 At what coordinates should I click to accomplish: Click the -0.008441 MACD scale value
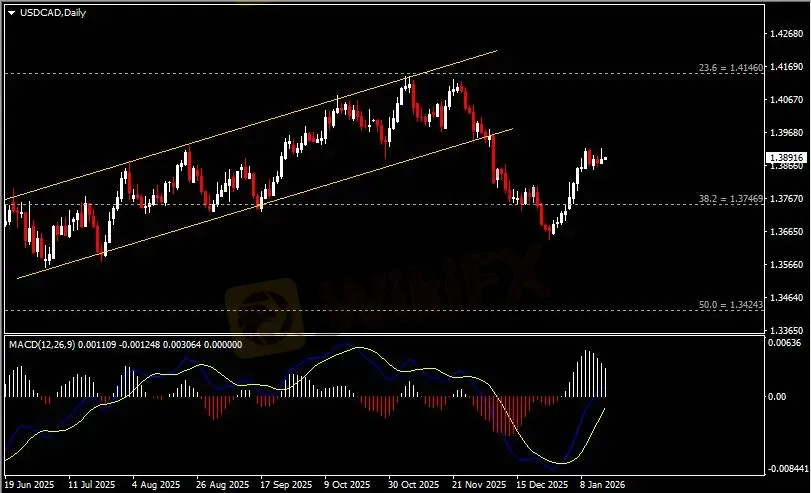785,468
